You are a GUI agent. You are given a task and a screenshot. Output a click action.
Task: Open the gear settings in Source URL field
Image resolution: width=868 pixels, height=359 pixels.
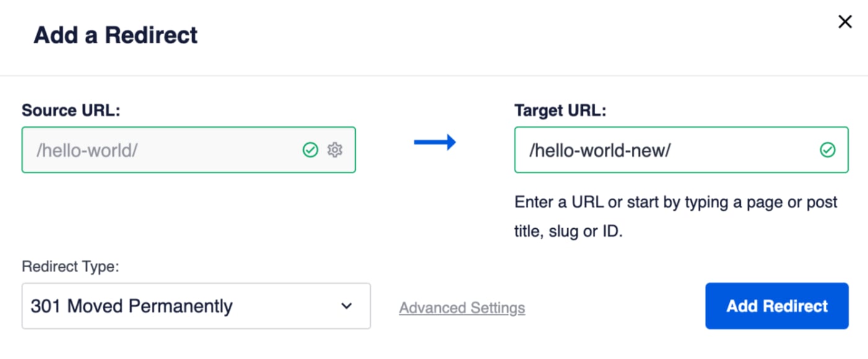coord(335,149)
